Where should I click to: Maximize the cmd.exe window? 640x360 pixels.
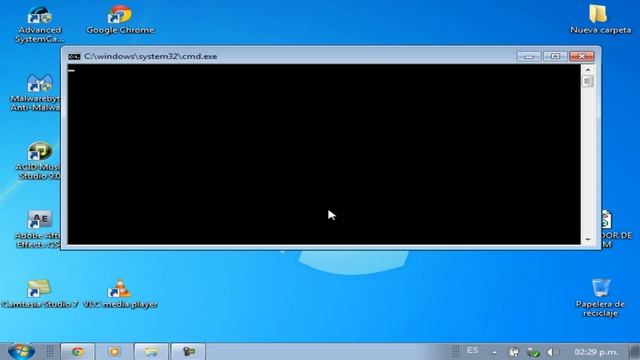point(555,56)
